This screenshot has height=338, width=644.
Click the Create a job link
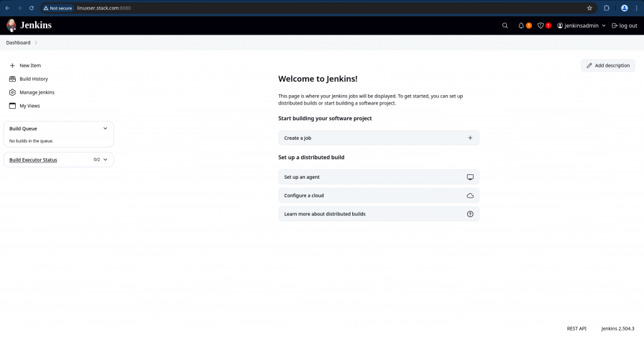click(x=379, y=138)
